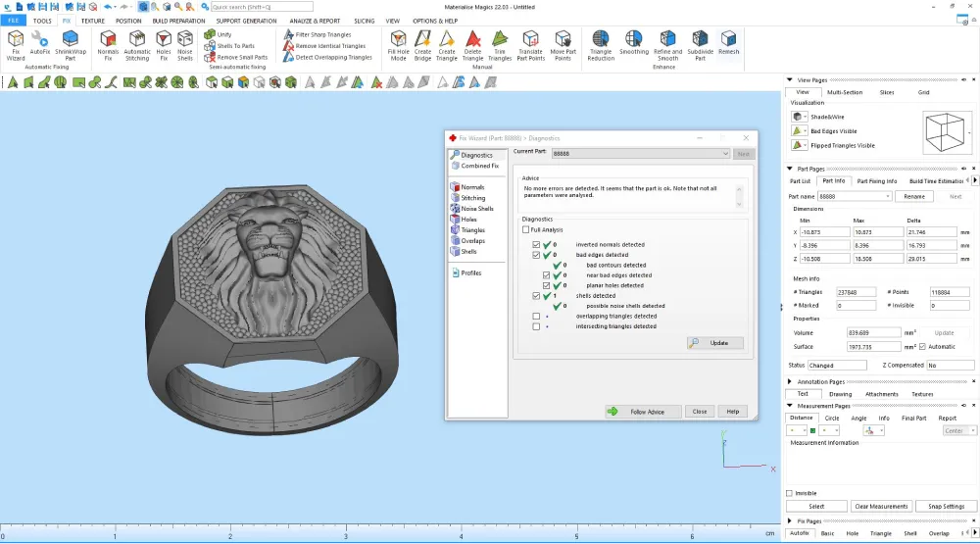Click the Update diagnostics button
This screenshot has width=980, height=544.
tap(715, 343)
